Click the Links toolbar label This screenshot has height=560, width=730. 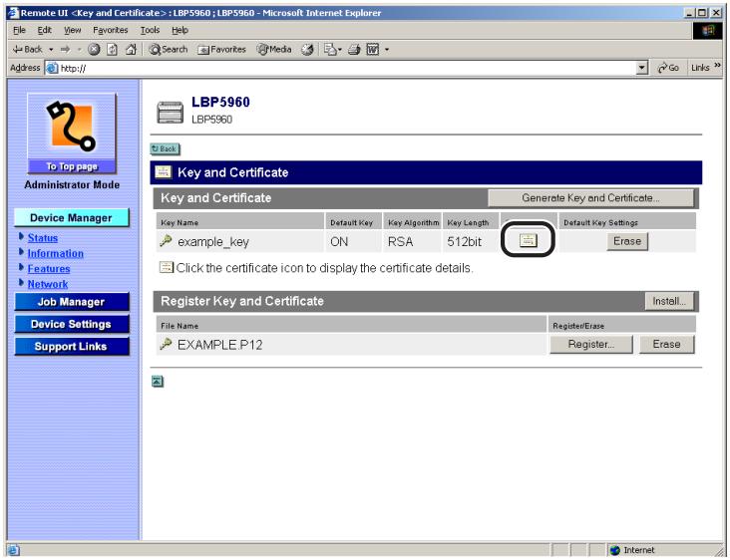click(x=700, y=68)
